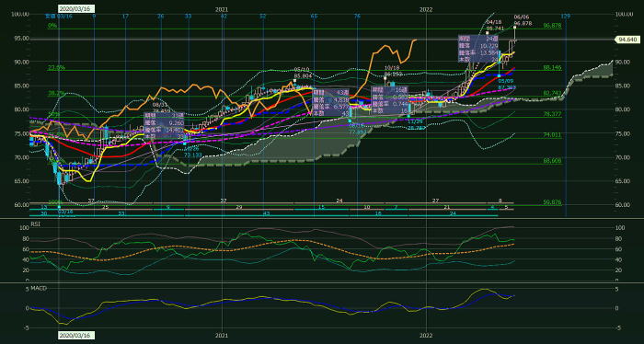The width and height of the screenshot is (644, 344).
Task: Select the info box showing 24 weeks
Action: tap(479, 49)
